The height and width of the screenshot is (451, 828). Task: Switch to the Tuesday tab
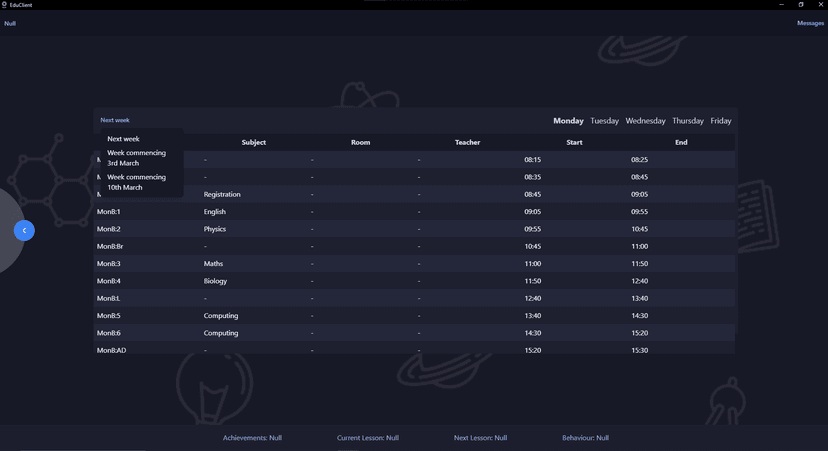coord(604,121)
